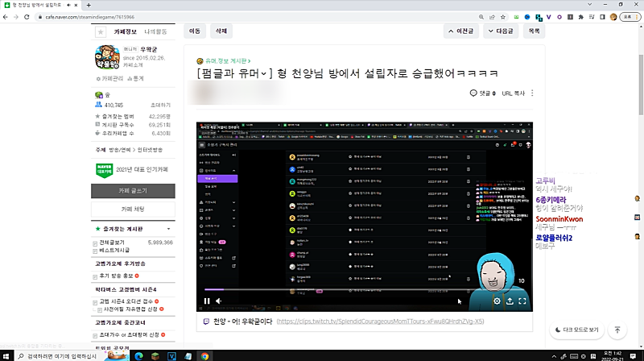Expand the 펌글과 유머 category dropdown

pyautogui.click(x=264, y=73)
